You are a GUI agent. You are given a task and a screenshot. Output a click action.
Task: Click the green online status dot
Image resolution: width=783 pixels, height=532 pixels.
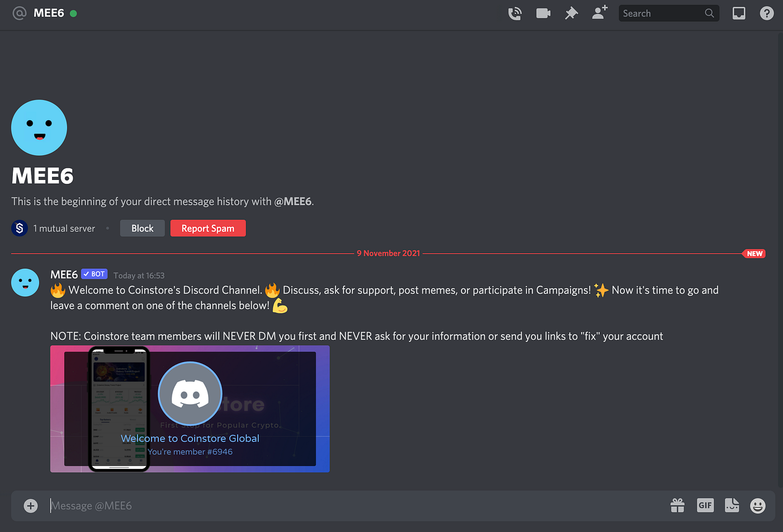click(73, 13)
